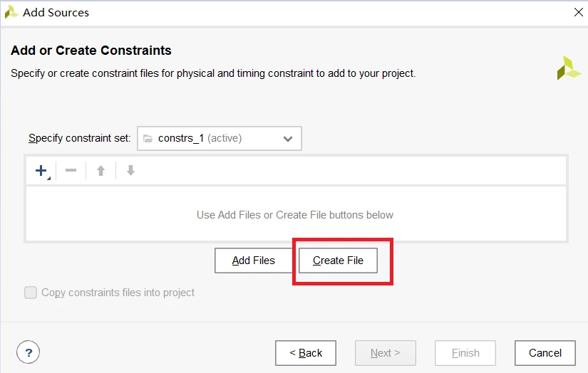Click the folder icon beside constrs_1

148,139
